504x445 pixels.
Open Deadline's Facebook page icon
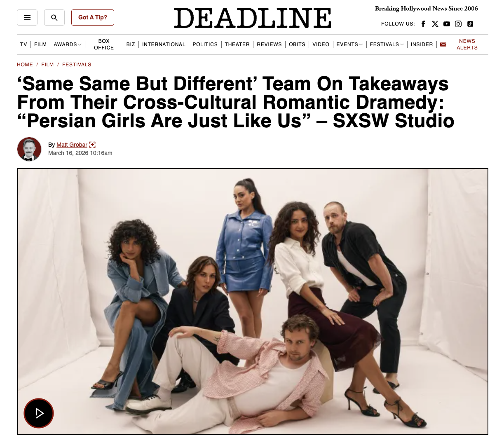tap(423, 24)
